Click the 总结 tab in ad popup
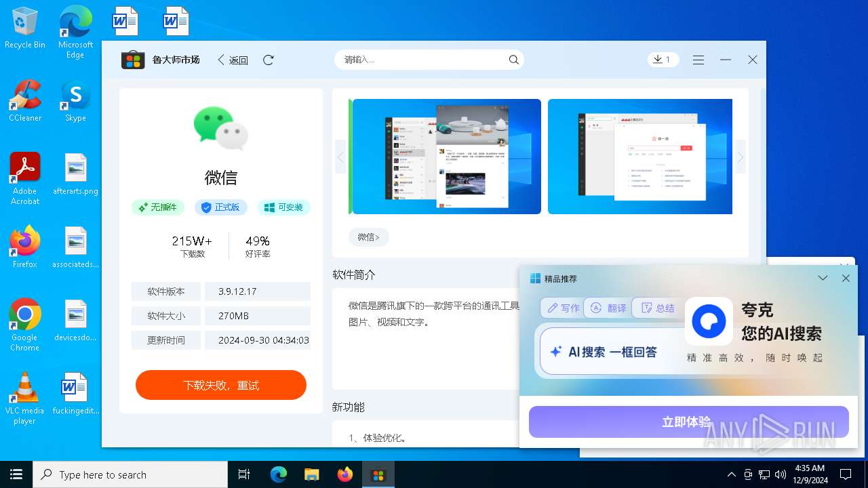The width and height of the screenshot is (868, 488). pos(657,308)
